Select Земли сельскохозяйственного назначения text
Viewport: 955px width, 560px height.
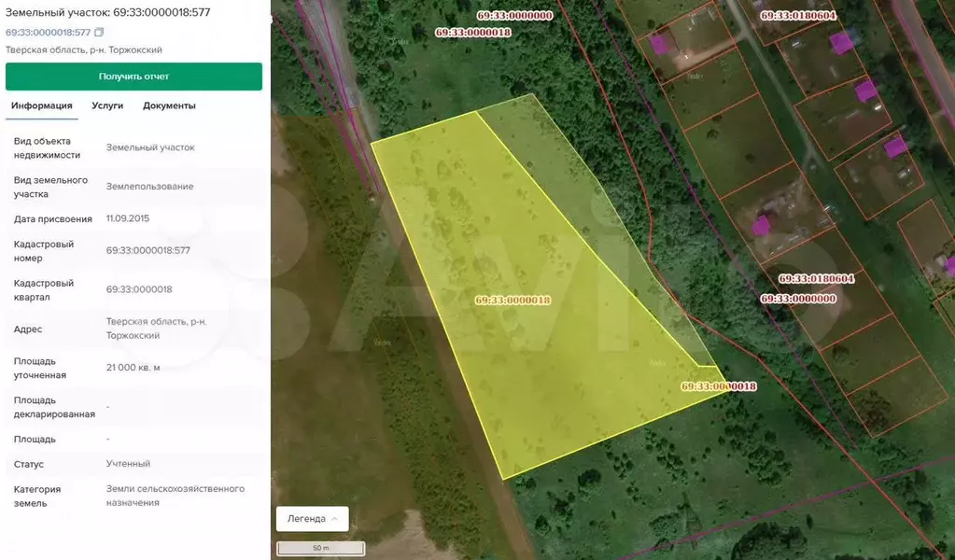click(176, 497)
